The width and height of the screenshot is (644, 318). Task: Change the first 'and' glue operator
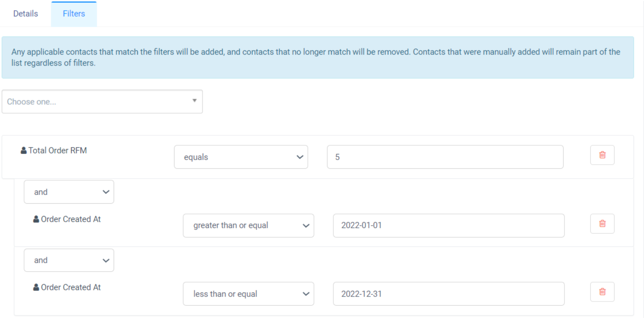pos(69,192)
